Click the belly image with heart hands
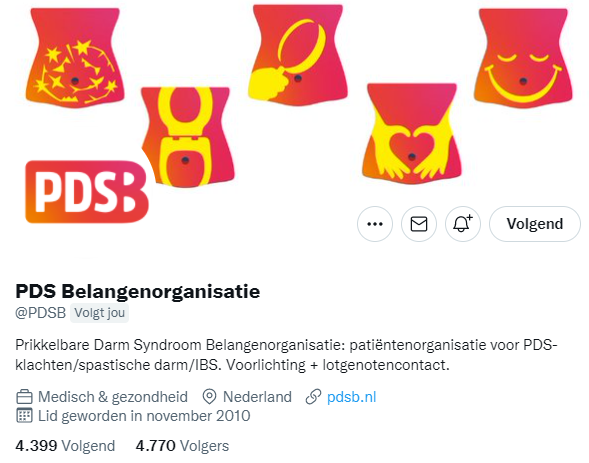 pyautogui.click(x=412, y=133)
